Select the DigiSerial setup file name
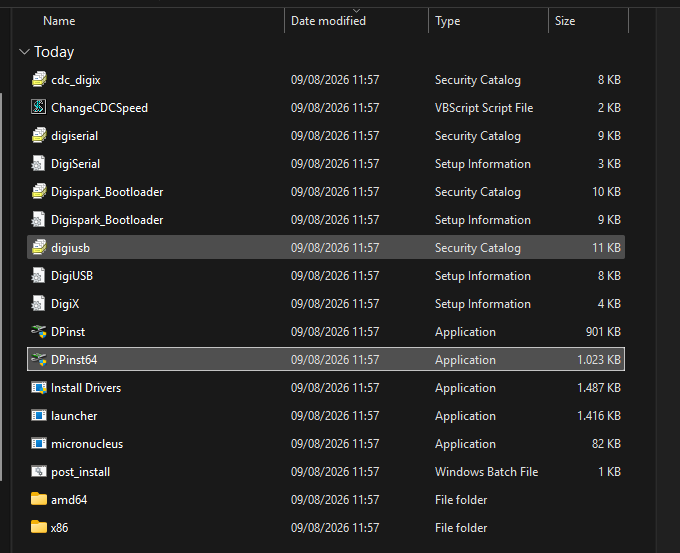680x553 pixels. [x=75, y=164]
